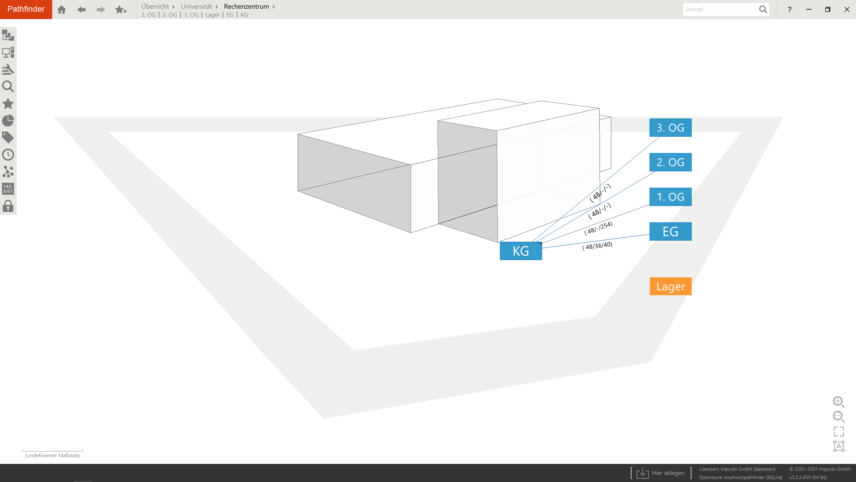Click the Home icon in the toolbar
Screen dimensions: 856x482
(x=62, y=9)
